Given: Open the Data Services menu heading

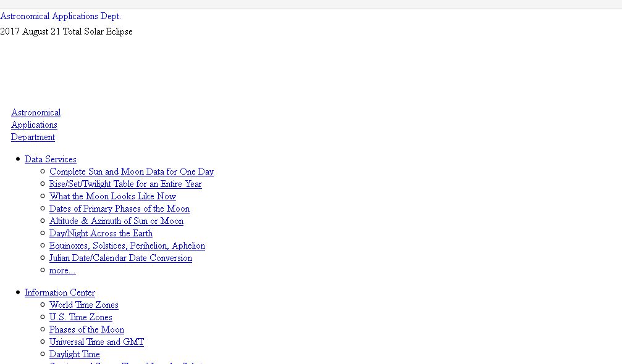Looking at the screenshot, I should pyautogui.click(x=51, y=159).
